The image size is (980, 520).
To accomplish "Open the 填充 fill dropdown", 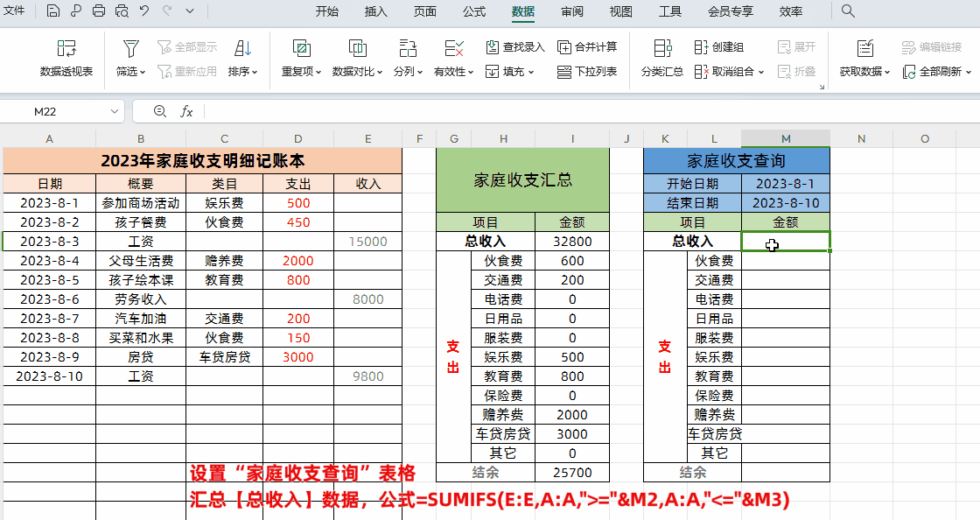I will 510,71.
